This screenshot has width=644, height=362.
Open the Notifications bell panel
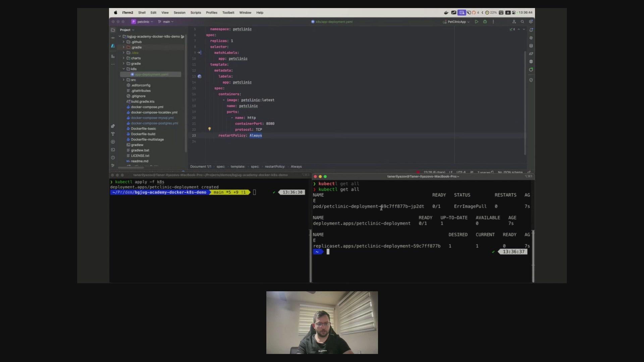[531, 30]
